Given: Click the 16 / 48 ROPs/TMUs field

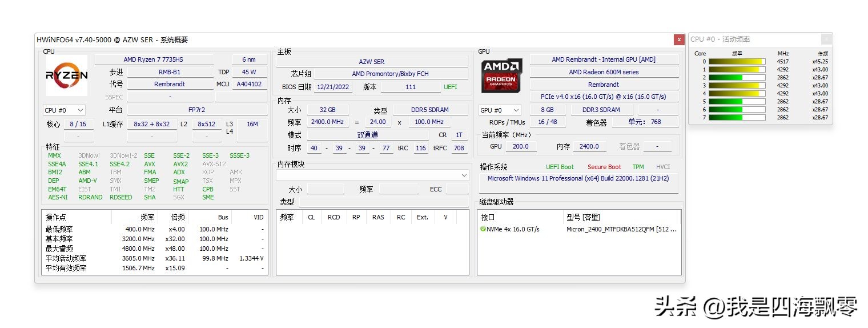Looking at the screenshot, I should pyautogui.click(x=547, y=122).
